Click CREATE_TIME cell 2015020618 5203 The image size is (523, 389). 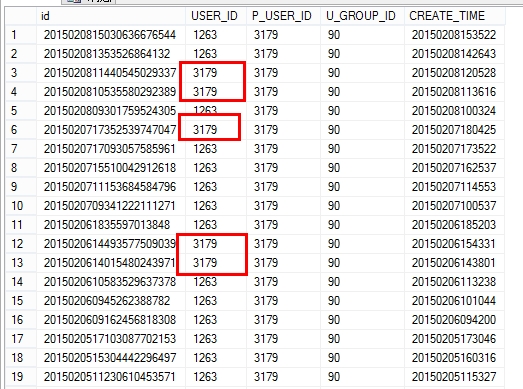pyautogui.click(x=454, y=225)
